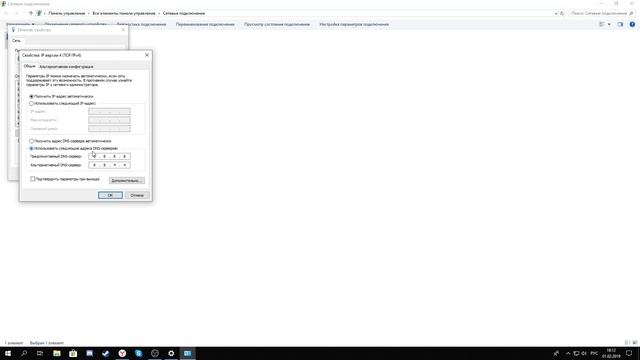Cancel the IPv4 properties dialog
Image resolution: width=640 pixels, height=360 pixels.
tap(137, 195)
